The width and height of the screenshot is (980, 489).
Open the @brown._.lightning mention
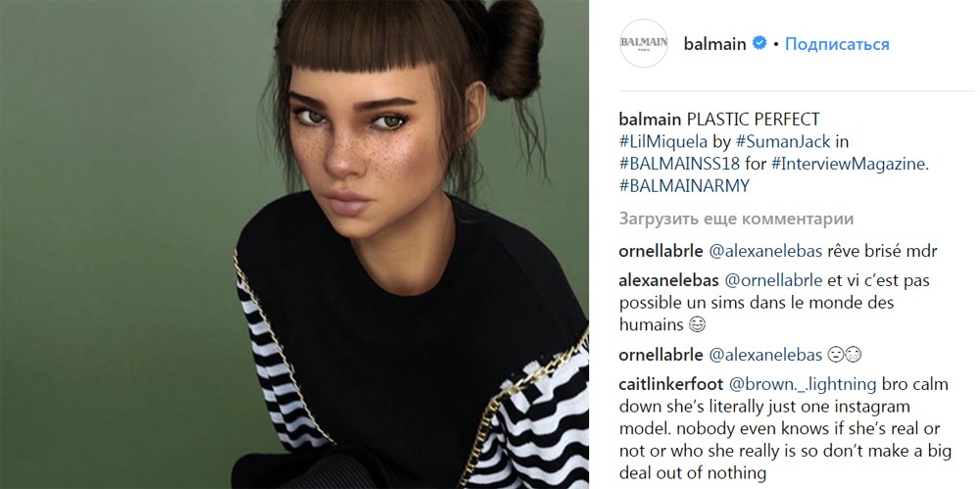tap(804, 383)
